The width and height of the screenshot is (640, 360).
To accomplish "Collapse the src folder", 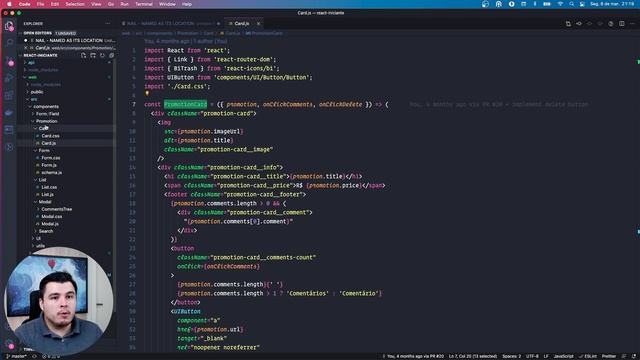I will click(33, 99).
